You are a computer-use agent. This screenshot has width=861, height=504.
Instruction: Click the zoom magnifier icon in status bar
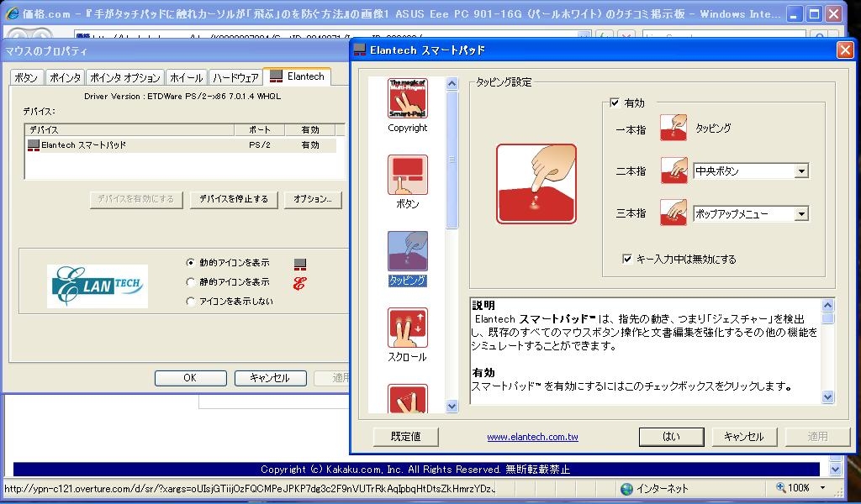pyautogui.click(x=781, y=487)
